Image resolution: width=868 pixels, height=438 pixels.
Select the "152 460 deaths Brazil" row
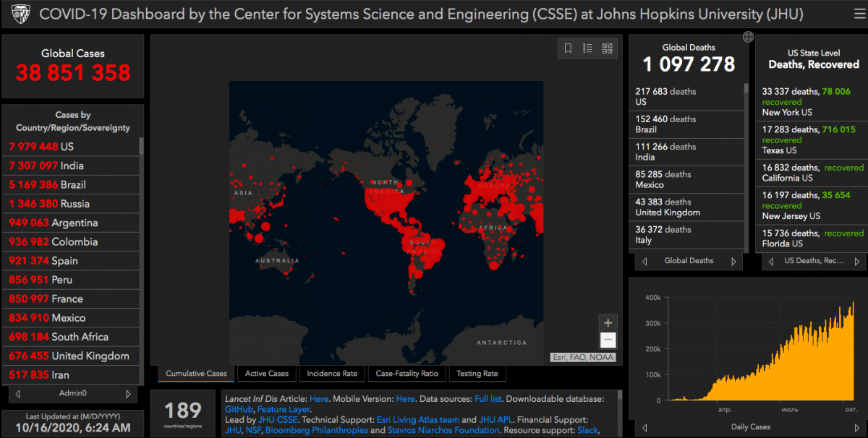click(x=686, y=124)
